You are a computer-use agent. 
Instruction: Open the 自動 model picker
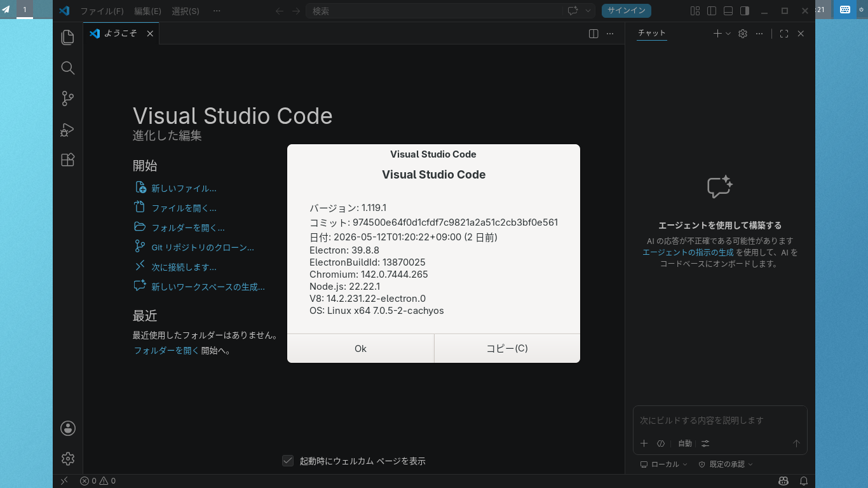click(x=684, y=444)
